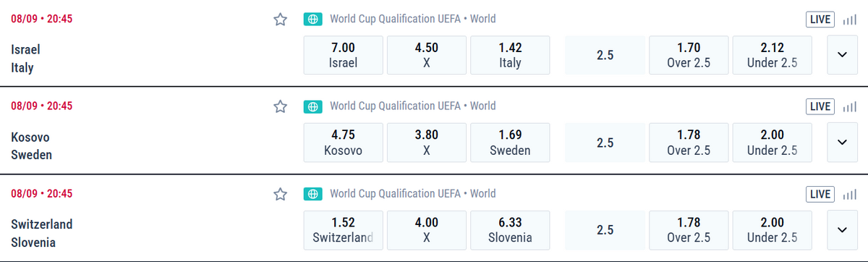
Task: Mark Switzerland vs Slovenia as favorite
Action: pyautogui.click(x=281, y=194)
